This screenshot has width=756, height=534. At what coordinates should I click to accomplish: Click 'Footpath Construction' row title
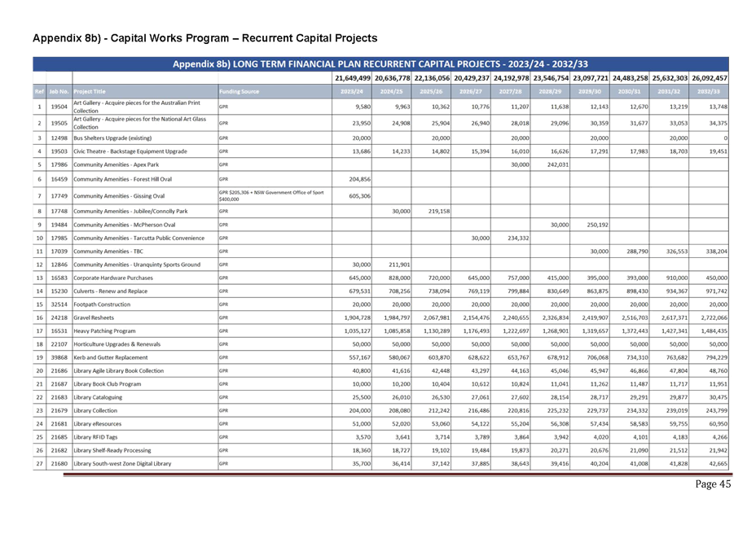click(x=102, y=304)
